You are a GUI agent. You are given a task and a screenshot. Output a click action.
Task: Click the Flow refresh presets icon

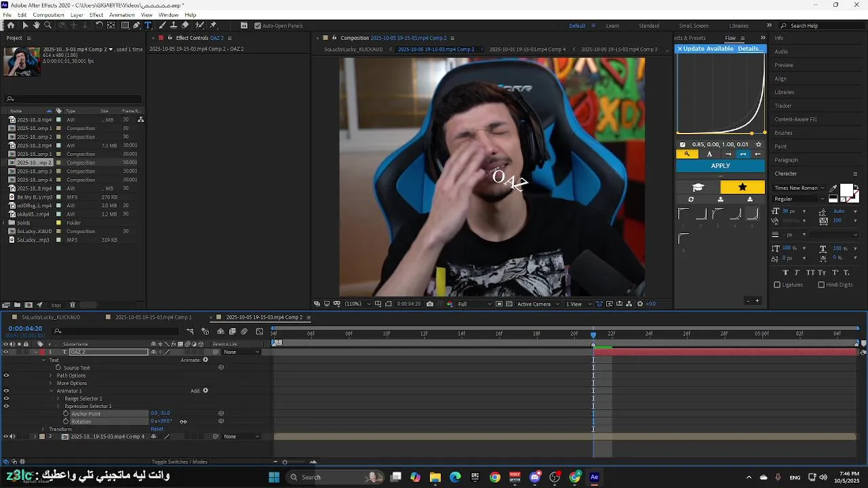point(691,199)
